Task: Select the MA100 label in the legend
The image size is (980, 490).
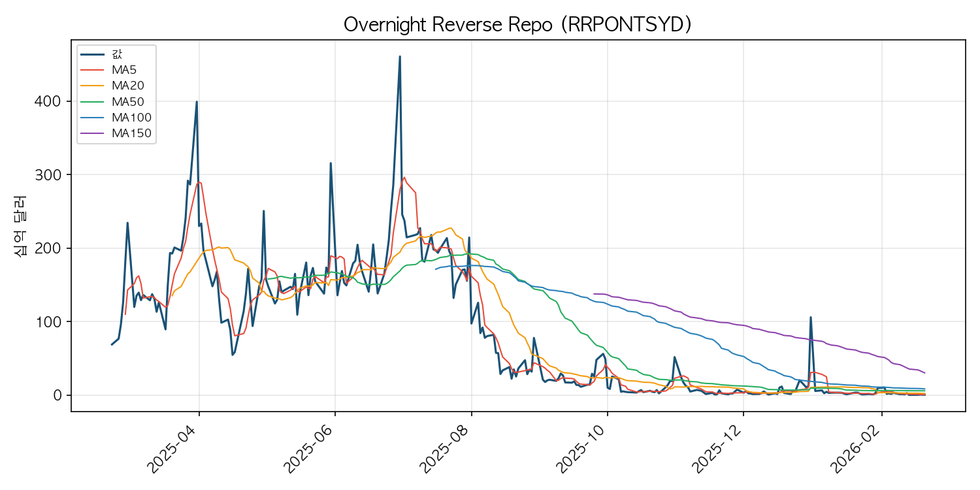Action: [x=131, y=118]
